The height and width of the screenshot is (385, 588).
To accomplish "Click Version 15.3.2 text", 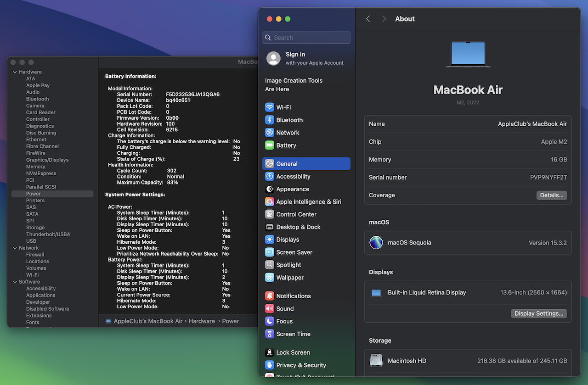I will pos(548,243).
